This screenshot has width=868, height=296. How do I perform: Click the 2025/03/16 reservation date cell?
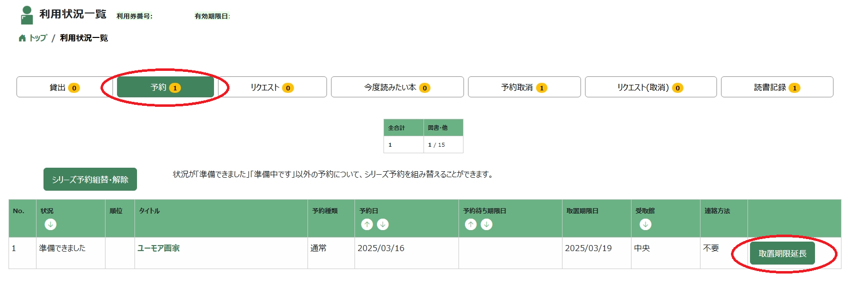(406, 253)
